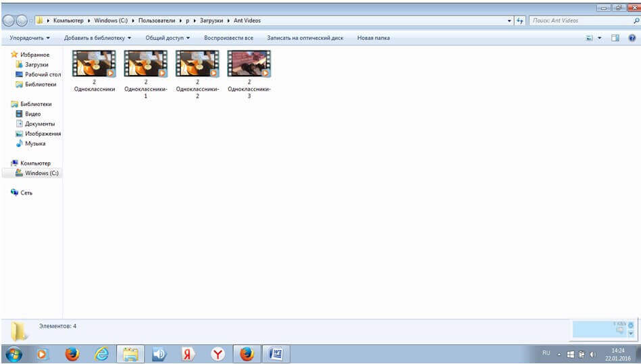Viewport: 641px width, 364px height.
Task: Select Windows (C:) in navigation pane
Action: click(41, 173)
